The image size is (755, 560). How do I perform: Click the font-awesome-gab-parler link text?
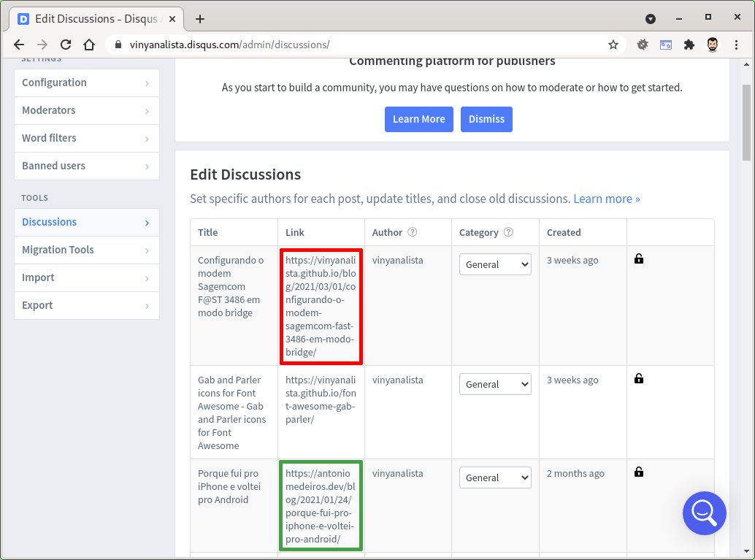coord(321,399)
